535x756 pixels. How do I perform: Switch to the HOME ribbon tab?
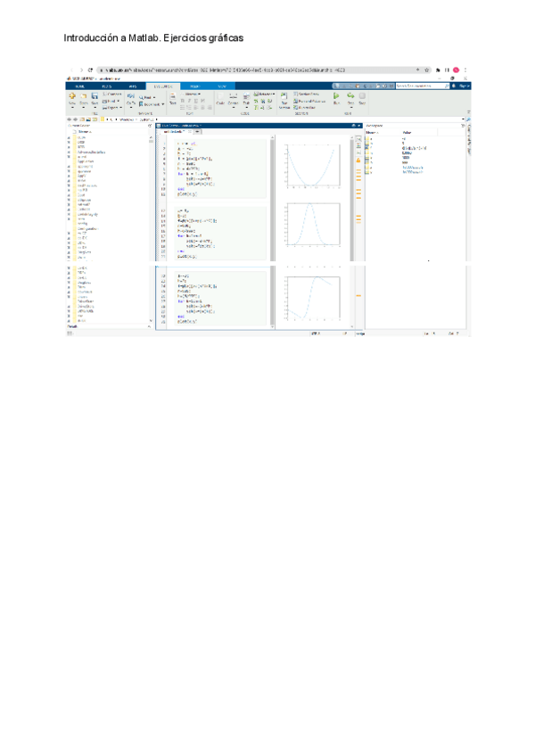[78, 85]
